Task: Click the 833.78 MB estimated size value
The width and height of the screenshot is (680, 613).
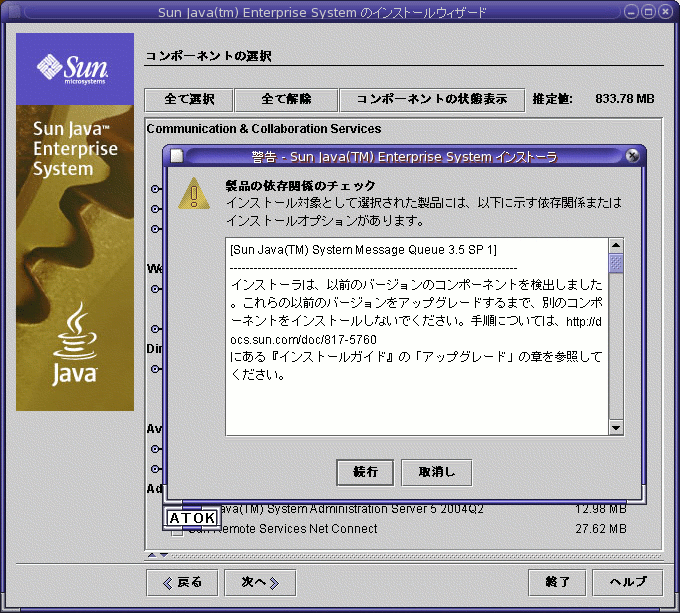Action: 624,99
